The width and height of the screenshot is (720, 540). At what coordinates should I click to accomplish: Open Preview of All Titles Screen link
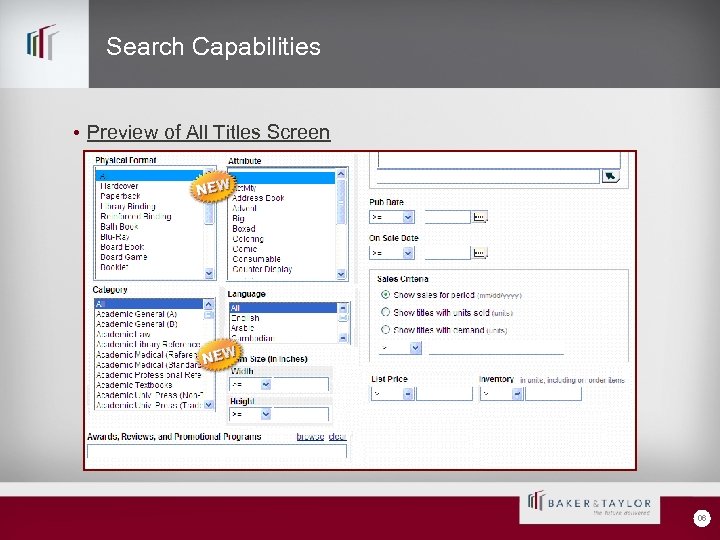(x=208, y=132)
